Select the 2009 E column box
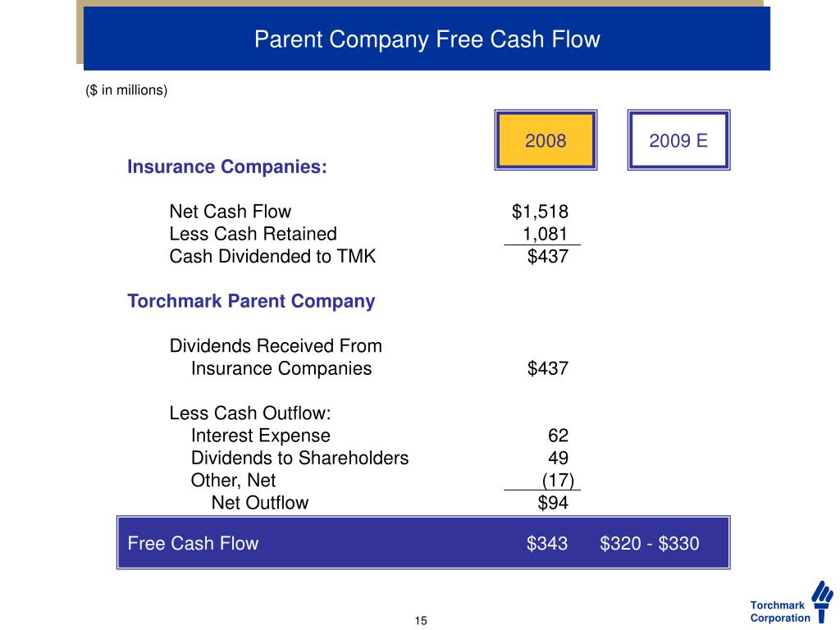Screen dimensions: 840x630 pyautogui.click(x=678, y=140)
